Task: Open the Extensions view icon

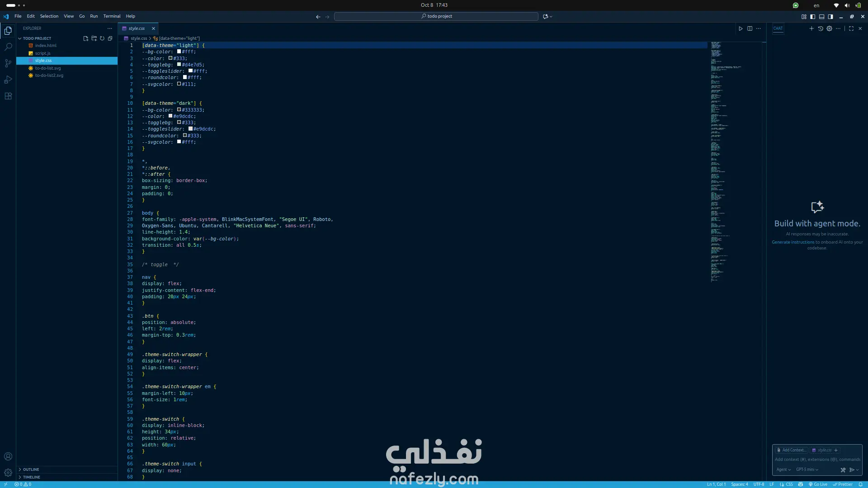Action: click(x=8, y=96)
